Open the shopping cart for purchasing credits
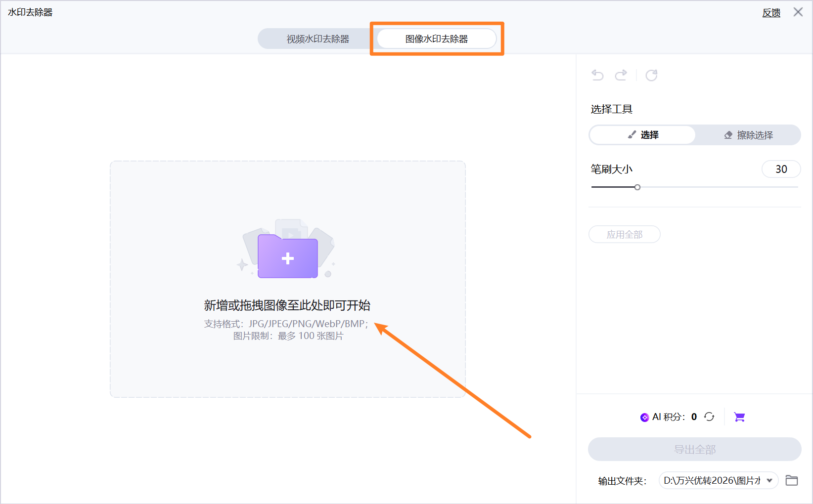Viewport: 813px width, 504px height. 739,417
